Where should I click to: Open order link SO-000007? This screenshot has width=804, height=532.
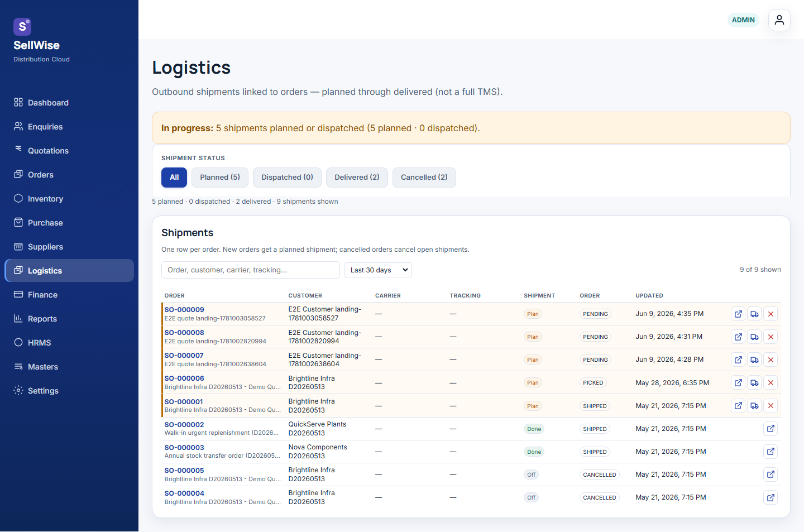pos(184,356)
